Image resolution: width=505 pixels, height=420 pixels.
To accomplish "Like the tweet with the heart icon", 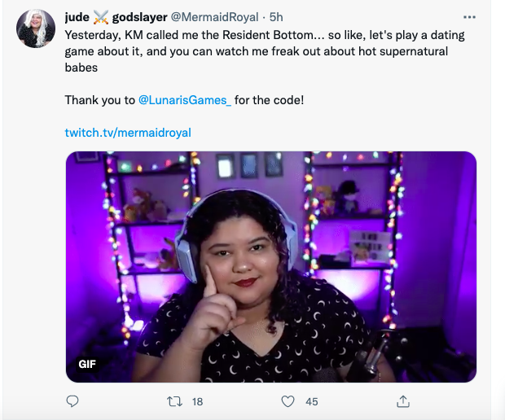I will point(287,401).
